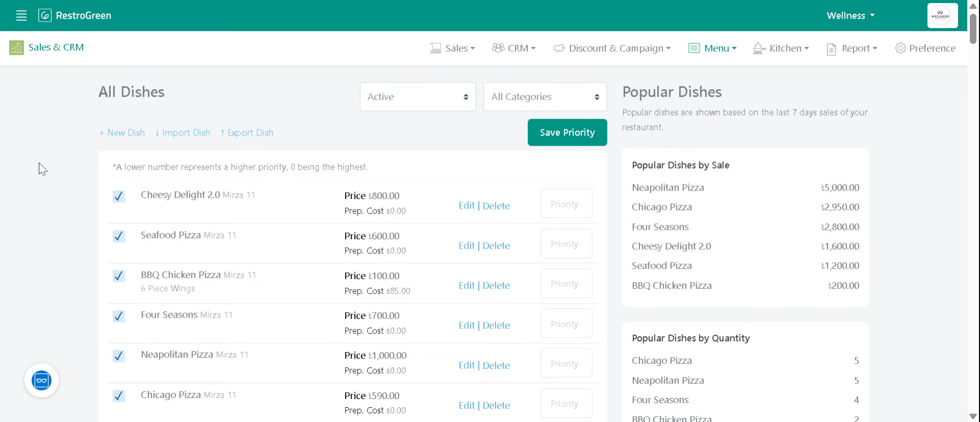The image size is (980, 422).
Task: Click the Sales register icon
Action: pos(435,48)
